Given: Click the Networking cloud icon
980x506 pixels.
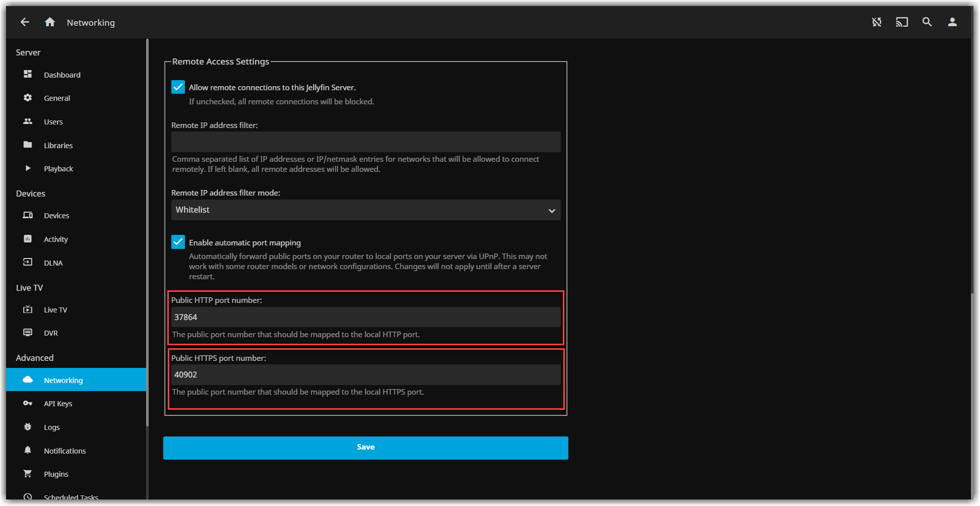Looking at the screenshot, I should click(x=28, y=379).
